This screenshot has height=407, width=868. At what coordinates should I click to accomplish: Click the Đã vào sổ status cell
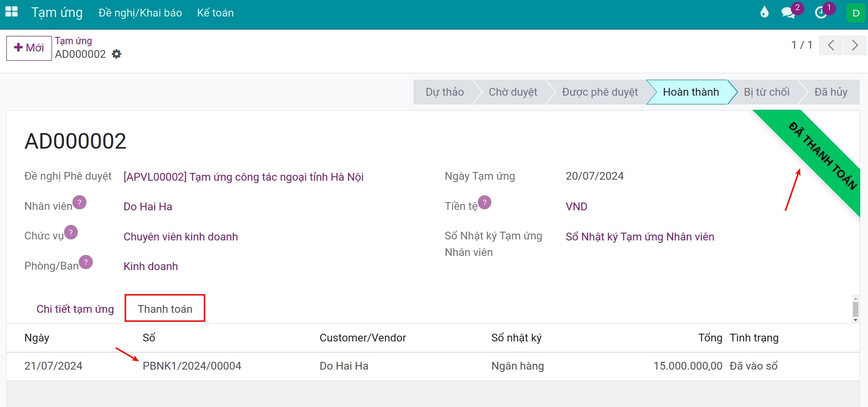(753, 366)
